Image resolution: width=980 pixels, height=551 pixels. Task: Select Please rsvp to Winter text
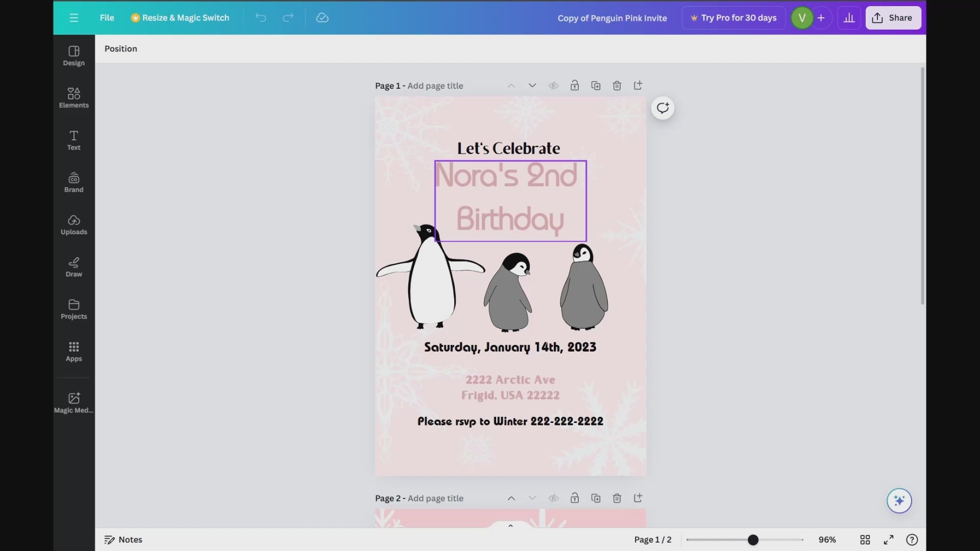point(510,421)
